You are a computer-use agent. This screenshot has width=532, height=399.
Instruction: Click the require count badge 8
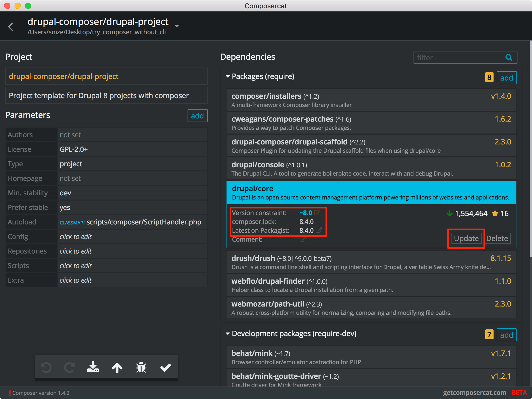click(489, 77)
